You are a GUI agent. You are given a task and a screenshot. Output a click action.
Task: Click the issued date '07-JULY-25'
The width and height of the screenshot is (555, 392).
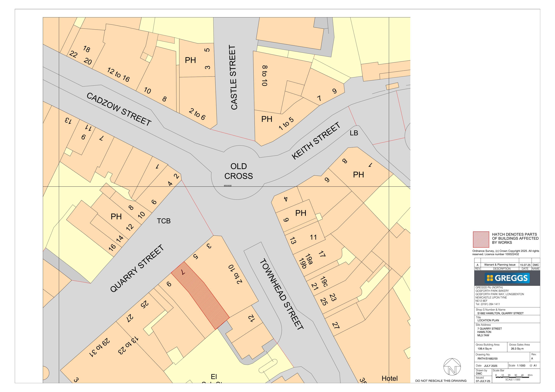(x=483, y=381)
